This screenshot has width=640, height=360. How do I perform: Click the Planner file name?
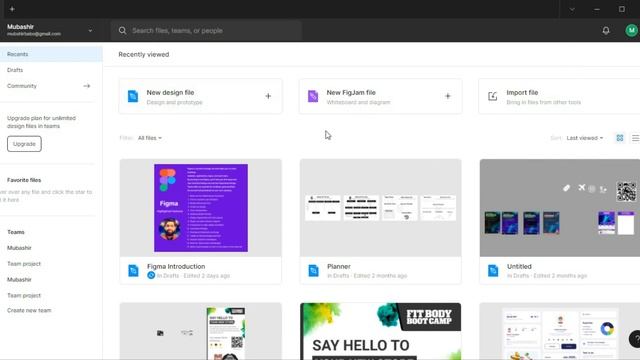point(339,266)
